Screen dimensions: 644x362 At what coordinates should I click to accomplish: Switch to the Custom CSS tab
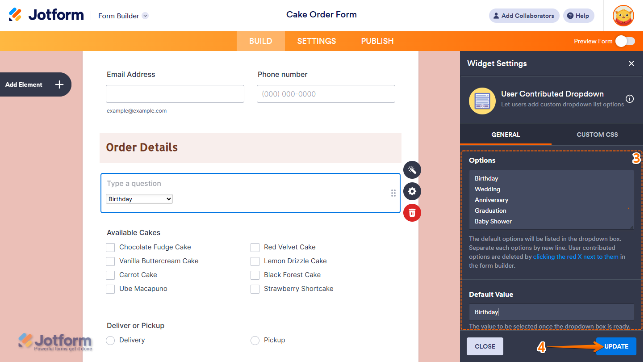pyautogui.click(x=597, y=135)
